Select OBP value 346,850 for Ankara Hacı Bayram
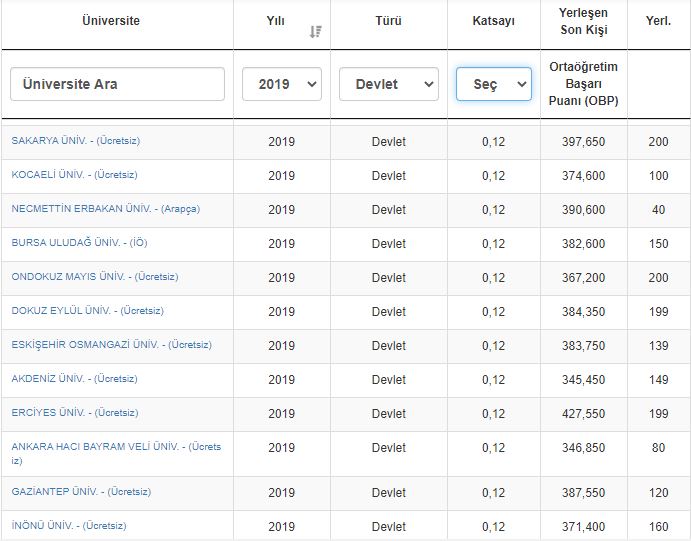Image resolution: width=691 pixels, height=541 pixels. [583, 448]
